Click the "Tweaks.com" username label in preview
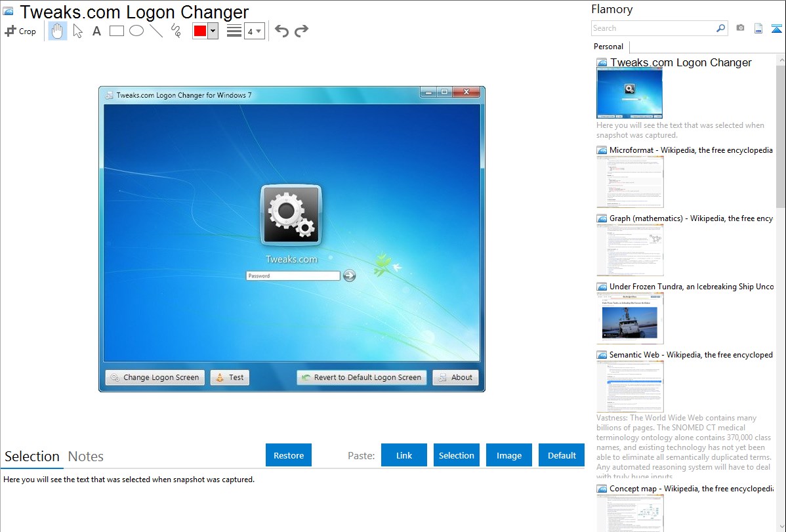Viewport: 786px width, 532px height. [291, 259]
